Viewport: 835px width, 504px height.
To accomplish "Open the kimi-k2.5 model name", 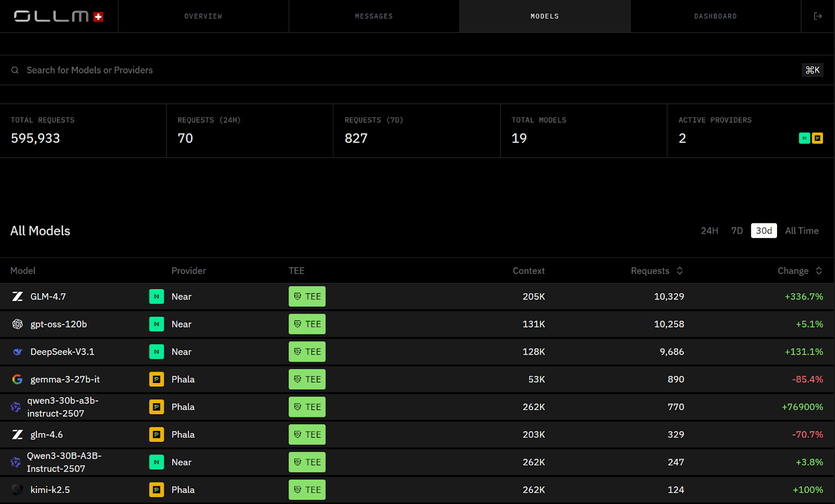I will click(50, 490).
